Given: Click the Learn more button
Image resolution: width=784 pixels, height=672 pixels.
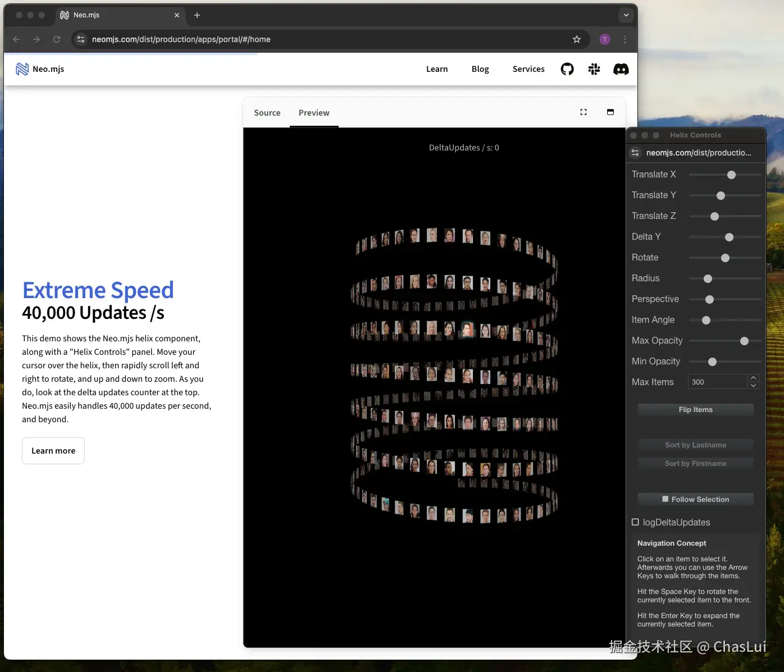Looking at the screenshot, I should (53, 451).
